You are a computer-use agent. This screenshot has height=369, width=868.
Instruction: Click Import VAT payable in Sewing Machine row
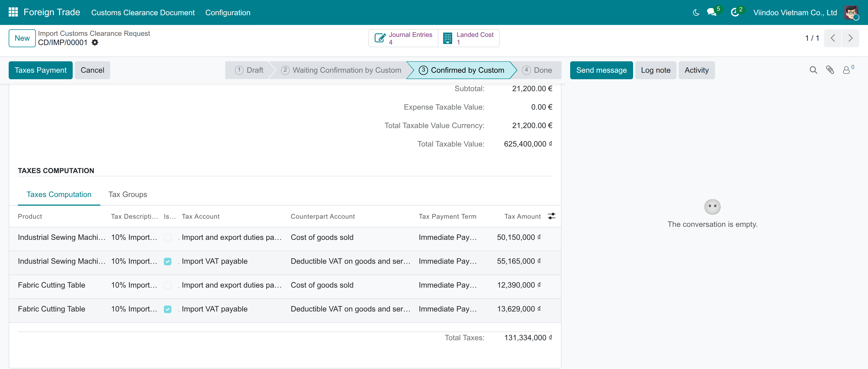point(214,261)
